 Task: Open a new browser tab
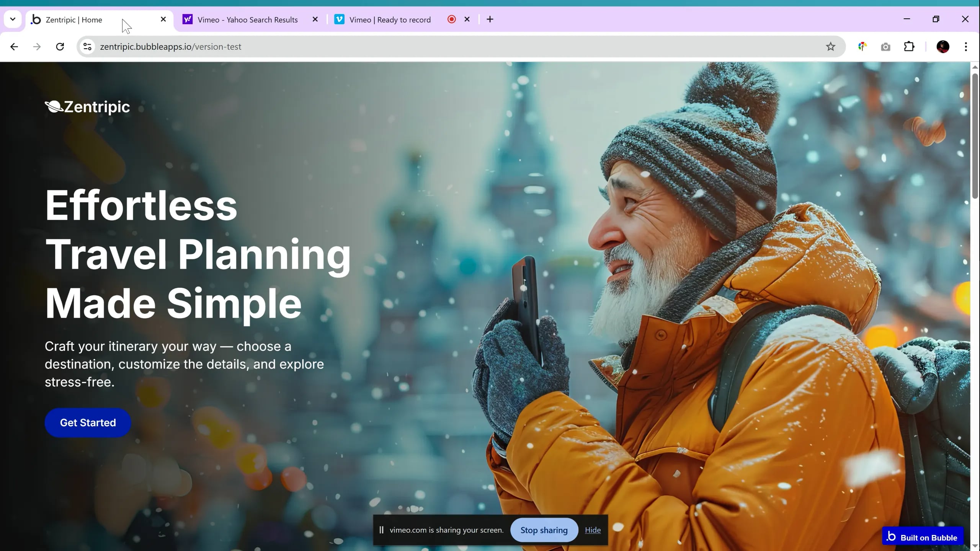pos(490,19)
